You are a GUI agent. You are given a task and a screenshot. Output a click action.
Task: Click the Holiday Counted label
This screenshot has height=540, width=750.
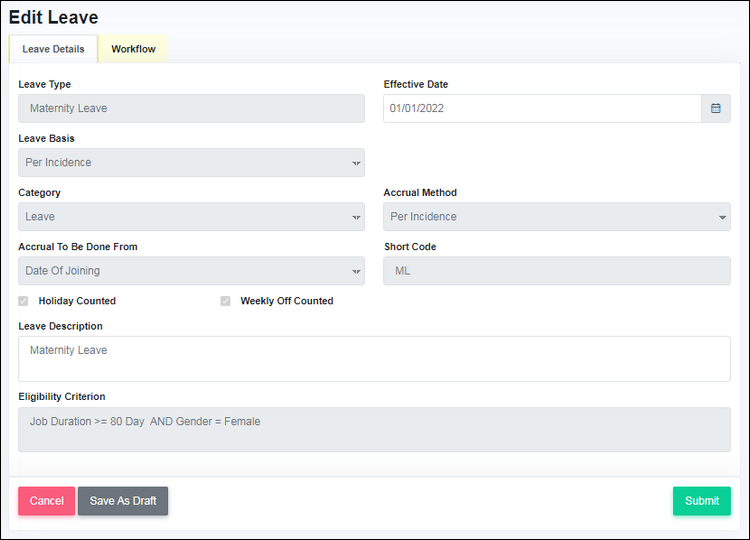tap(77, 301)
